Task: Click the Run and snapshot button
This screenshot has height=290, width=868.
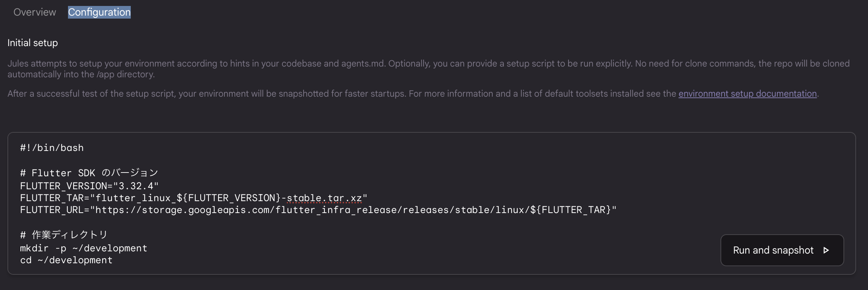Action: 782,250
